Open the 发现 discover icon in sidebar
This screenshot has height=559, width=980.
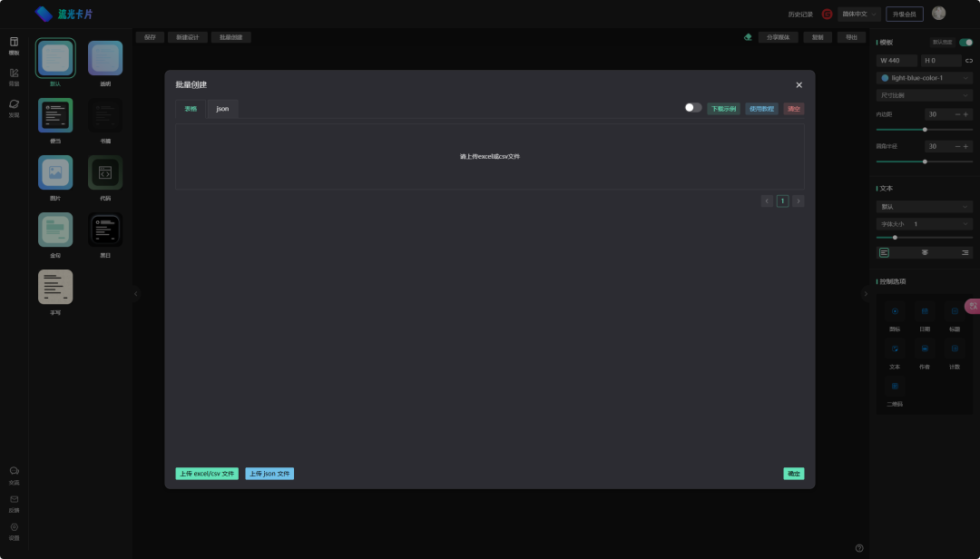point(14,107)
